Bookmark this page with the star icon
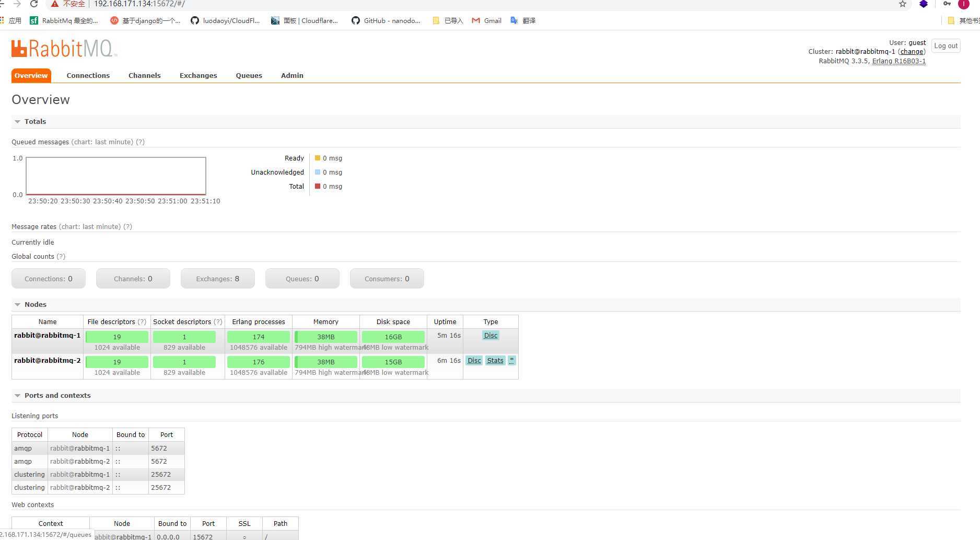The image size is (980, 540). click(902, 4)
